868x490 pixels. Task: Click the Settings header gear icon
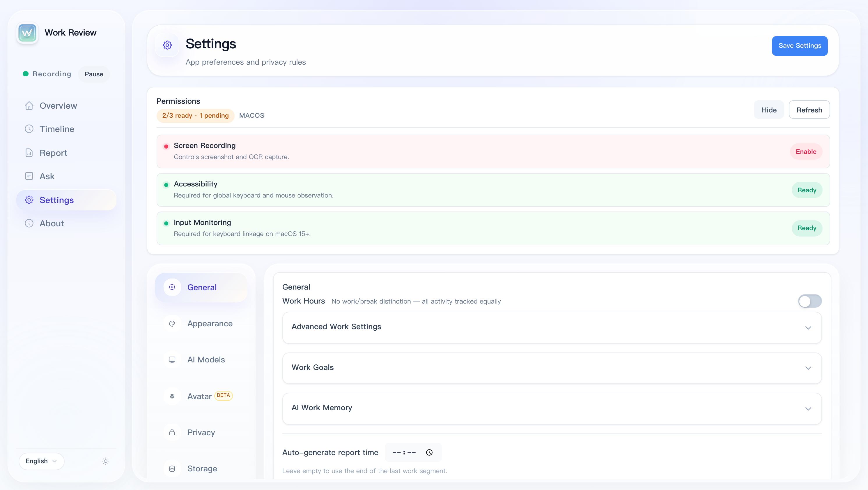point(167,45)
